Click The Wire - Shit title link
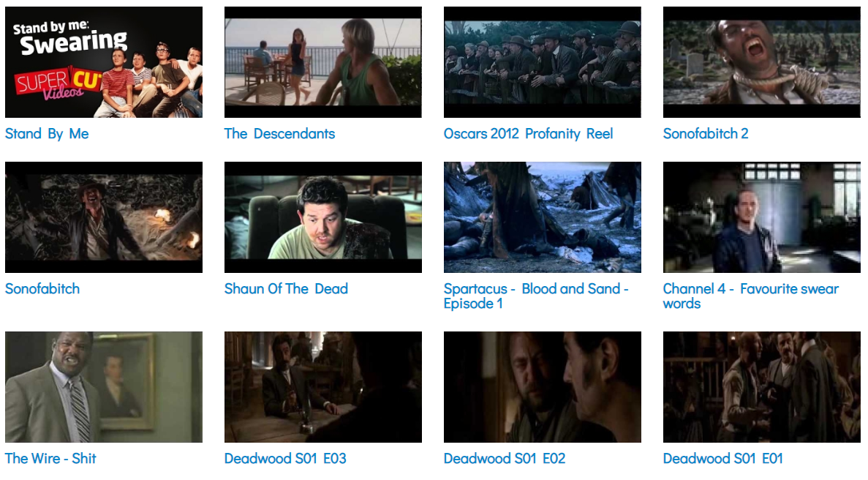 point(50,458)
